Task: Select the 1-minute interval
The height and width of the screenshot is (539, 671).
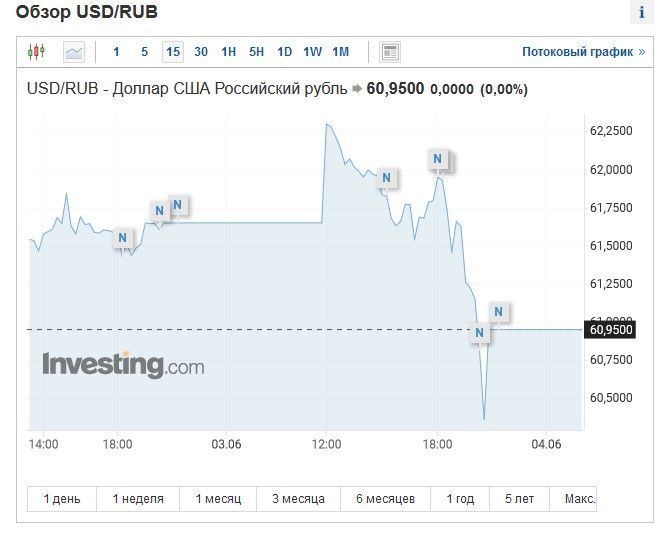Action: point(117,52)
